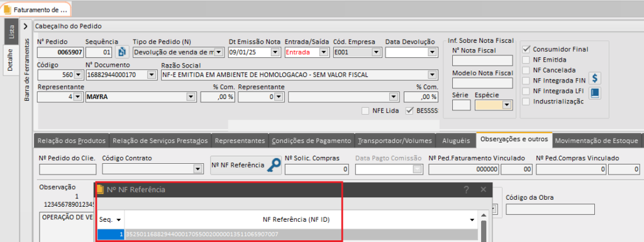Open the Tipo de Pedido dropdown
Viewport: 644px width, 242px height.
[218, 52]
